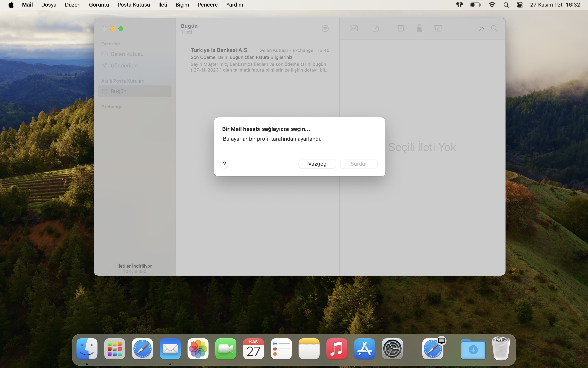
Task: Click the battery status icon
Action: tap(475, 5)
